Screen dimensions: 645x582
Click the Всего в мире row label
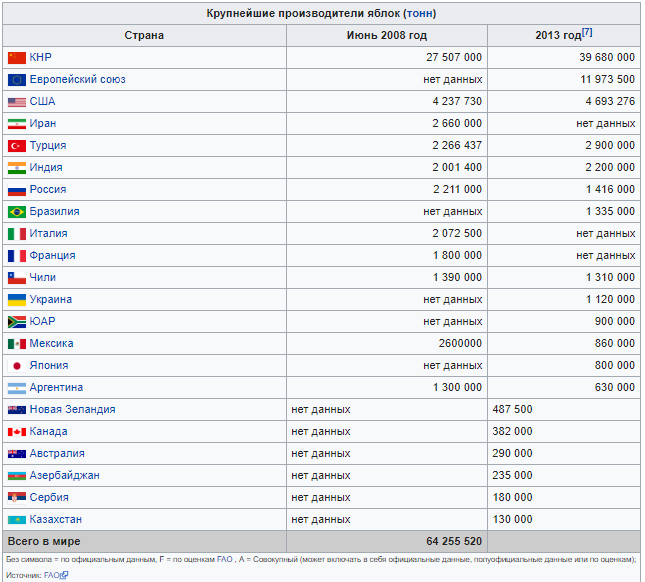point(44,542)
